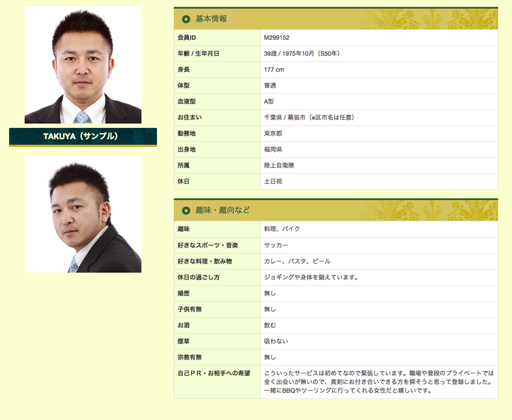
Task: Click the TAKUYA（サンプル） name banner
Action: 83,136
